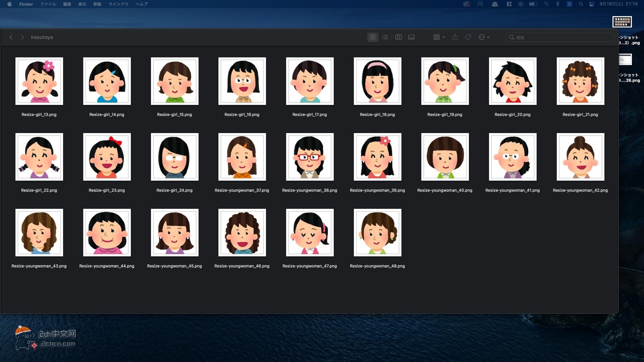Open Control Center from menu bar
The height and width of the screenshot is (362, 644).
point(592,4)
